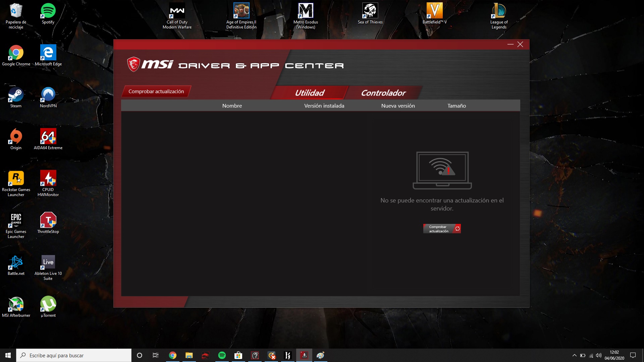Open the Origin desktop shortcut
Screen dimensions: 644x362
point(16,139)
